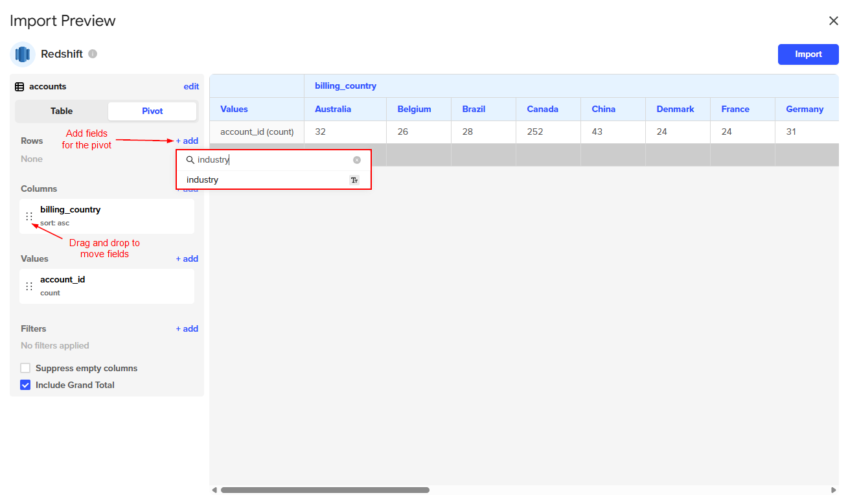Click the Import button
This screenshot has width=848, height=504.
pos(808,54)
